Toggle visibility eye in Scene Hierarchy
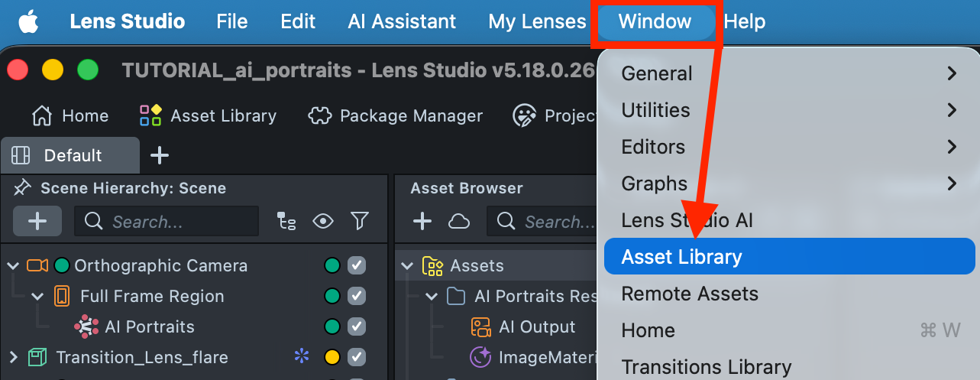980x380 pixels. click(323, 222)
